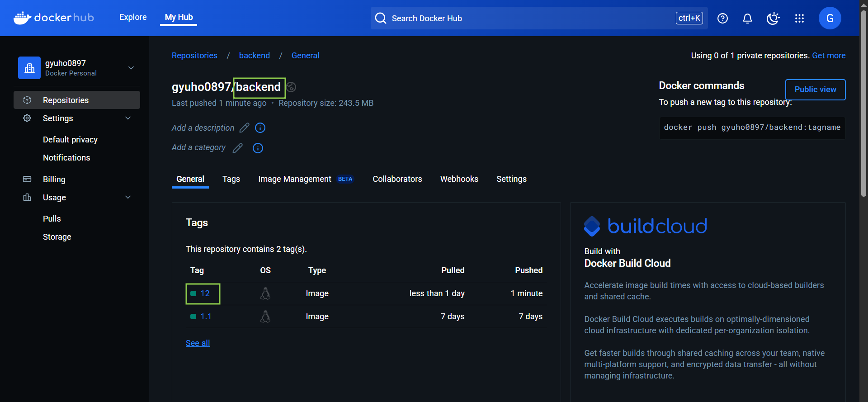Switch to the Tags tab
868x402 pixels.
(231, 179)
